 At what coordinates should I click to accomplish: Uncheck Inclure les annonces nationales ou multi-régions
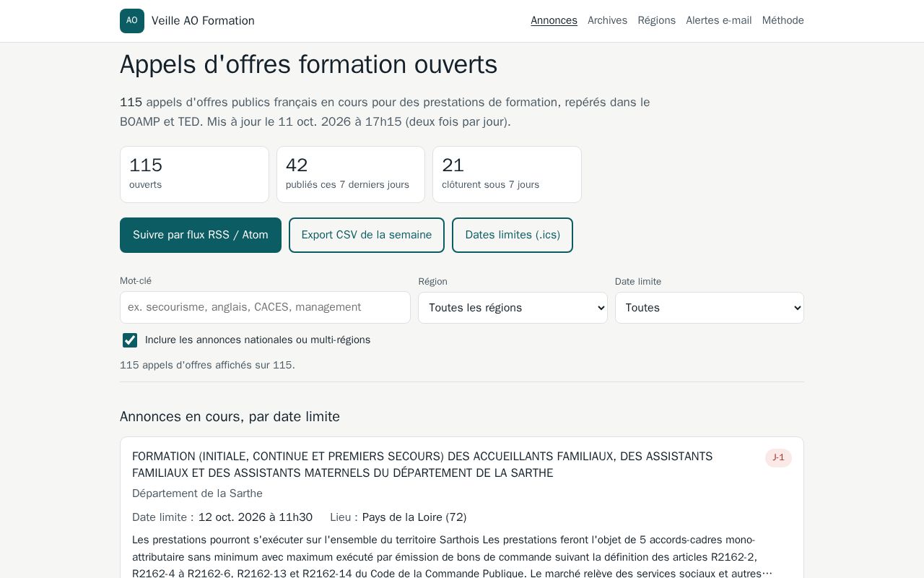coord(130,340)
